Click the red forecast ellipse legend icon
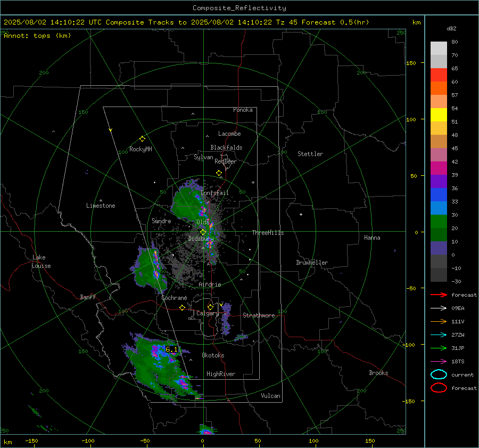 439,388
